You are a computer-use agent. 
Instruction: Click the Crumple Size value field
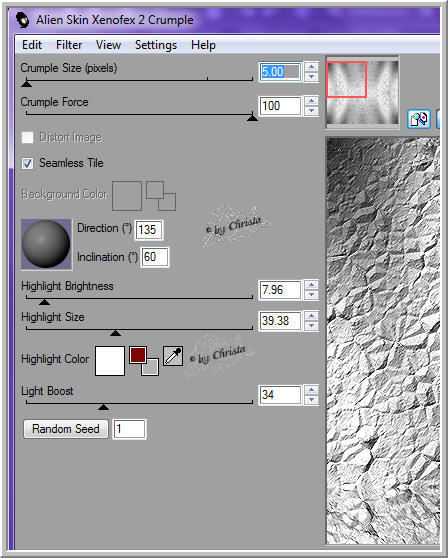coord(280,72)
